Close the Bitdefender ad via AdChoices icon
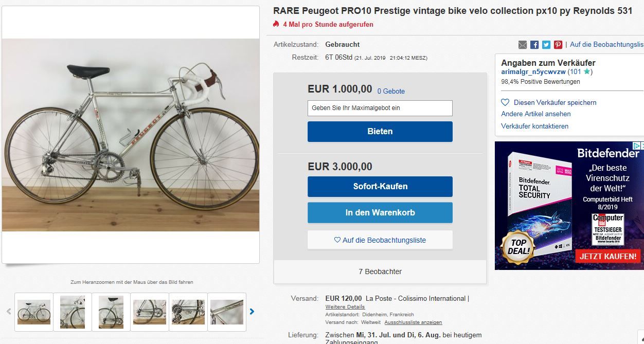The width and height of the screenshot is (644, 344). click(x=638, y=147)
